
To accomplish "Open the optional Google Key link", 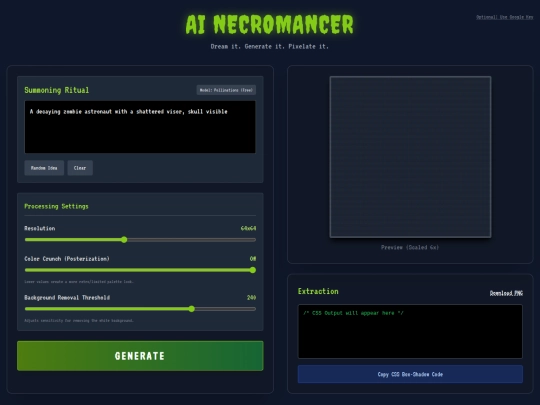I will 505,17.
